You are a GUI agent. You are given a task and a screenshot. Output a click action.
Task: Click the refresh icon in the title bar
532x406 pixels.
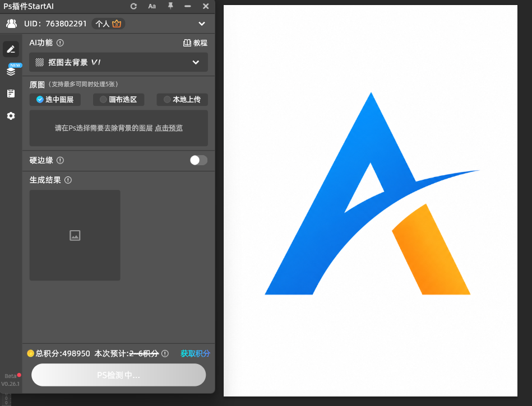pos(133,6)
